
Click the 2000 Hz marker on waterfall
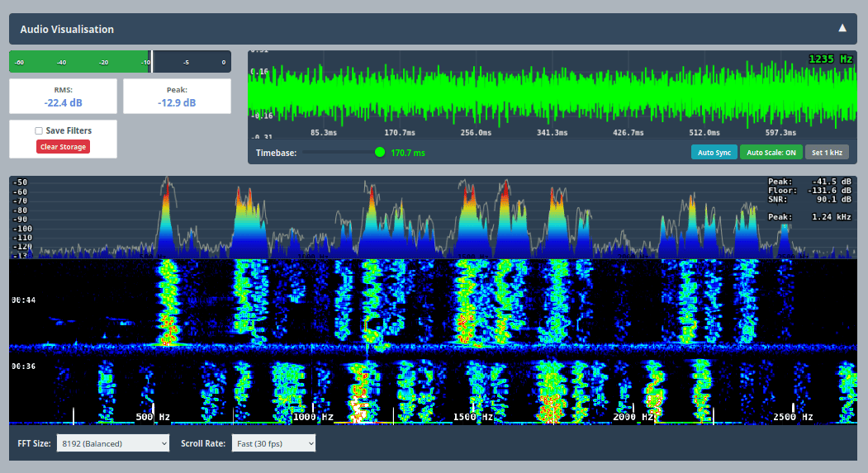click(633, 417)
